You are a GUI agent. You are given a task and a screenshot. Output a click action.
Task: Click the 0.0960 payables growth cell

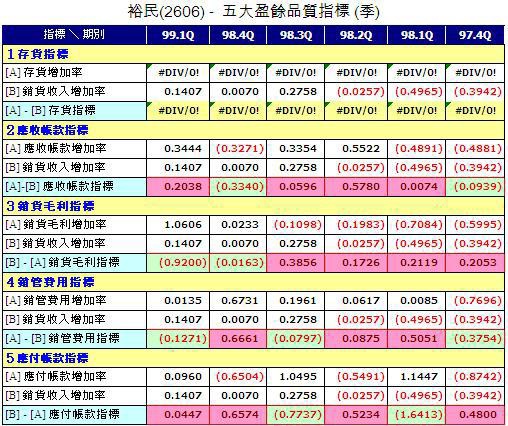pyautogui.click(x=178, y=377)
